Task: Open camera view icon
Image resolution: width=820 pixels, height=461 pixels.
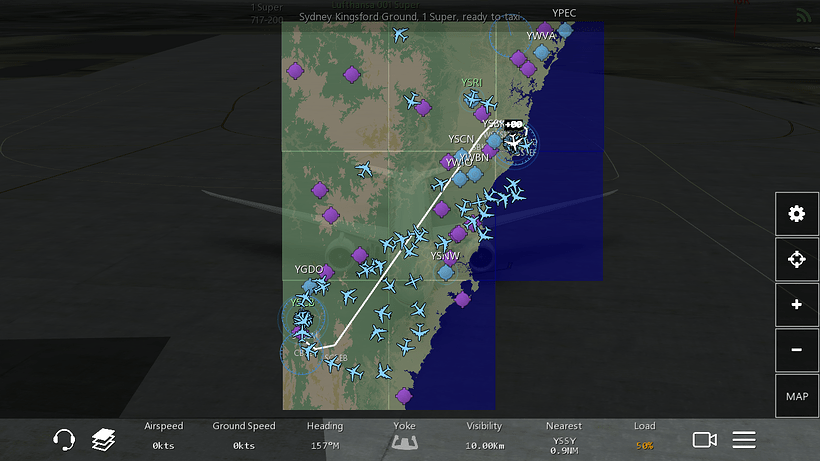Action: coord(704,440)
